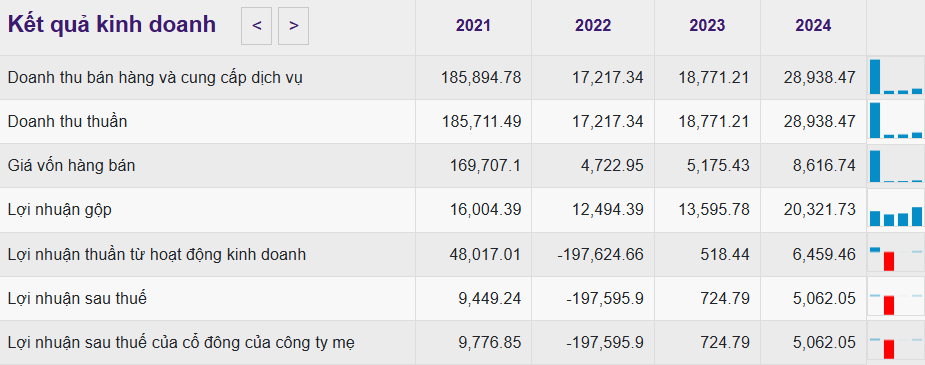Open the Doanh thu thuần sparkline chart
Image resolution: width=925 pixels, height=365 pixels.
coord(896,121)
